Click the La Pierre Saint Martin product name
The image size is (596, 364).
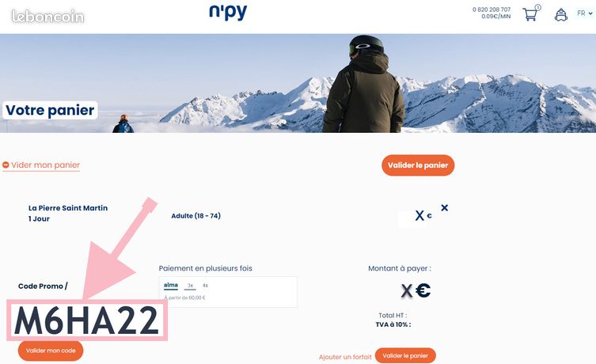pyautogui.click(x=68, y=208)
